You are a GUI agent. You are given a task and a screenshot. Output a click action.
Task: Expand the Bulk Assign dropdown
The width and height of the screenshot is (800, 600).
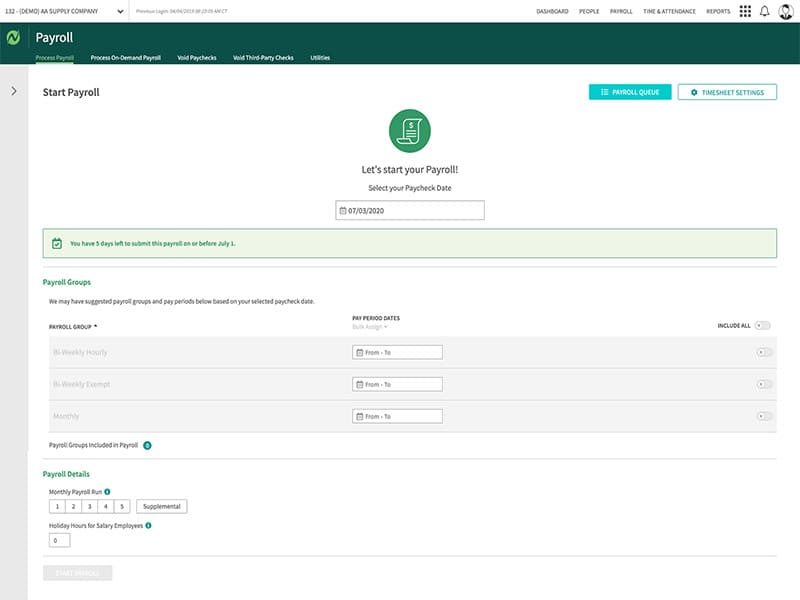369,327
